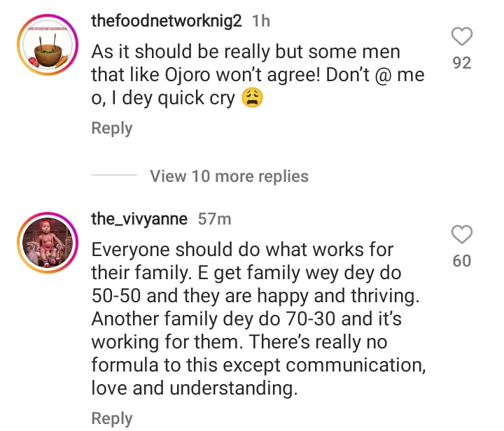The width and height of the screenshot is (504, 431).
Task: Like thefoodnetworknig2's comment with the heart
Action: point(462,36)
